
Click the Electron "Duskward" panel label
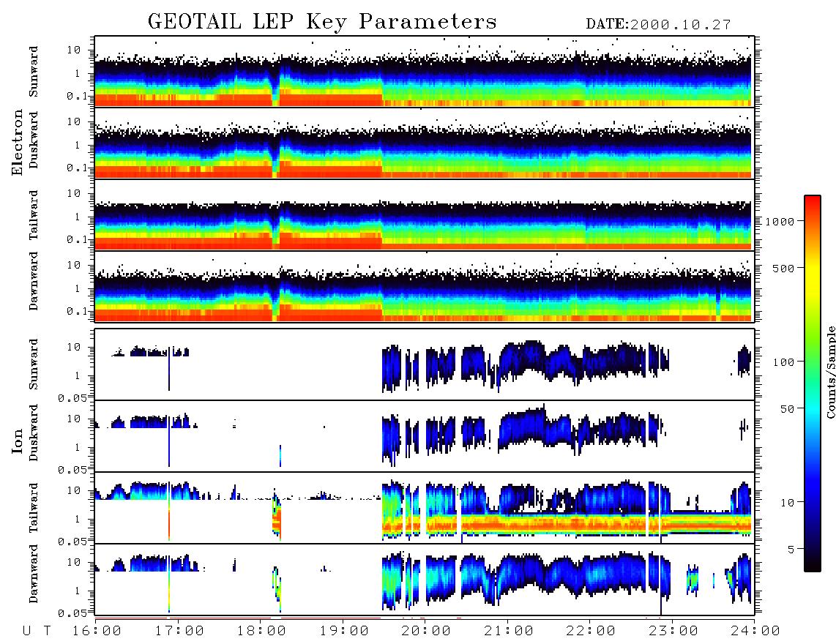[34, 140]
